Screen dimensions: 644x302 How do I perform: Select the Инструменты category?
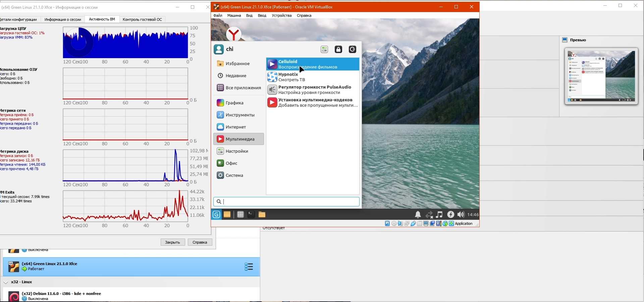pyautogui.click(x=238, y=115)
